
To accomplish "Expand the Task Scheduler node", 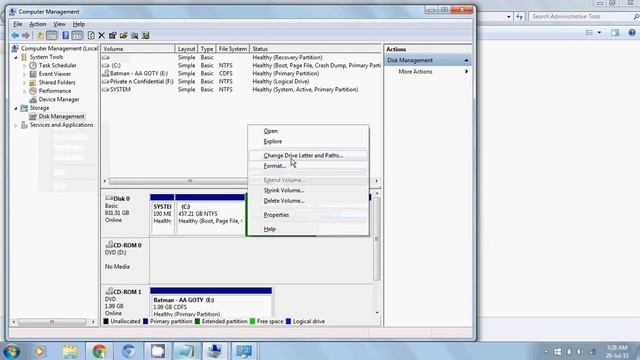I will coord(24,66).
